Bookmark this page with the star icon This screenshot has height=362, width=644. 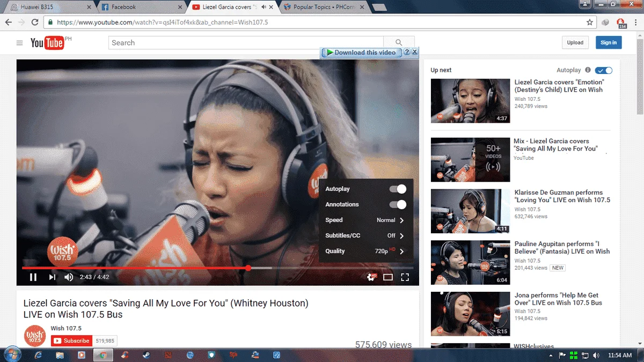pyautogui.click(x=590, y=23)
